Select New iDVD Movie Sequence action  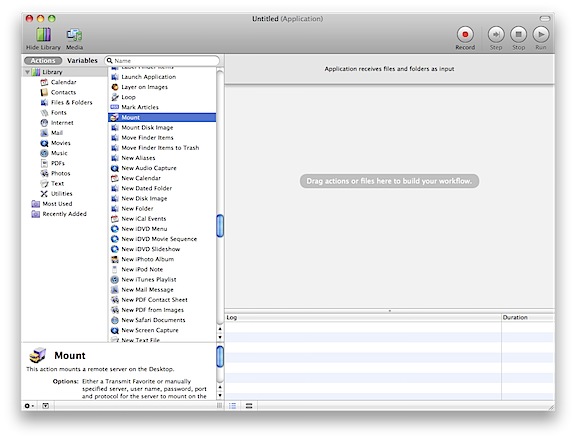click(x=162, y=239)
